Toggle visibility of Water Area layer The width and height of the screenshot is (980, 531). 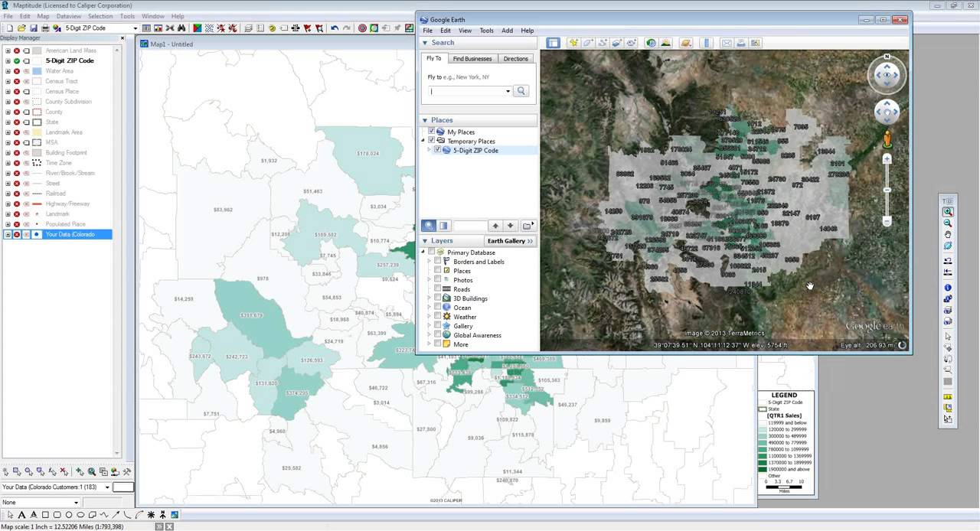click(17, 71)
